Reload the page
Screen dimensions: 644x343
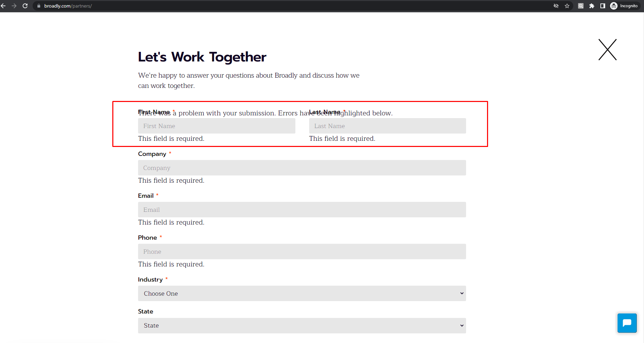[x=25, y=6]
